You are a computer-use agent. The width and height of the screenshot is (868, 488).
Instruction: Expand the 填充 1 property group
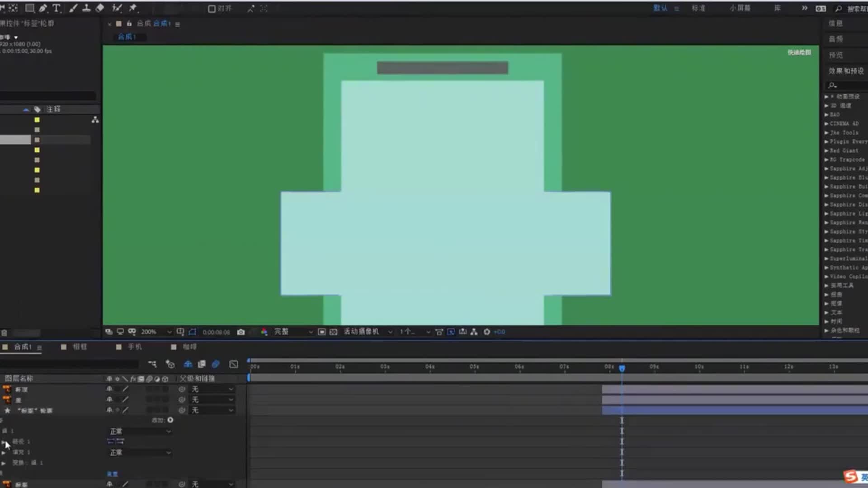[x=4, y=452]
